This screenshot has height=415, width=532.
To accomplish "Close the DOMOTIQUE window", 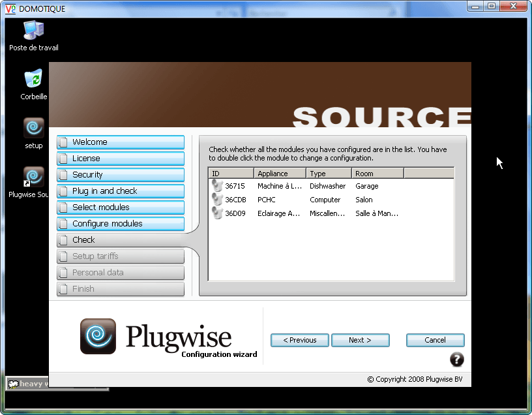I will pyautogui.click(x=513, y=7).
